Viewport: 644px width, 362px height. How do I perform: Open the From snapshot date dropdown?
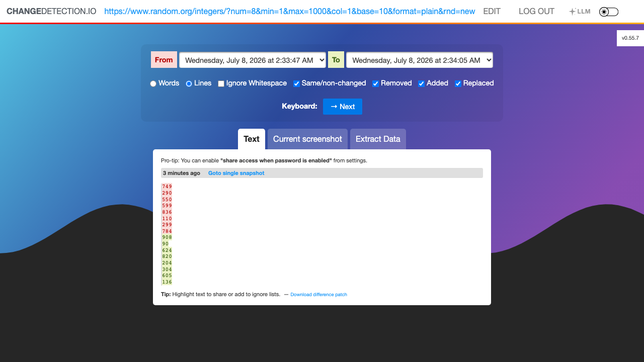(x=253, y=60)
